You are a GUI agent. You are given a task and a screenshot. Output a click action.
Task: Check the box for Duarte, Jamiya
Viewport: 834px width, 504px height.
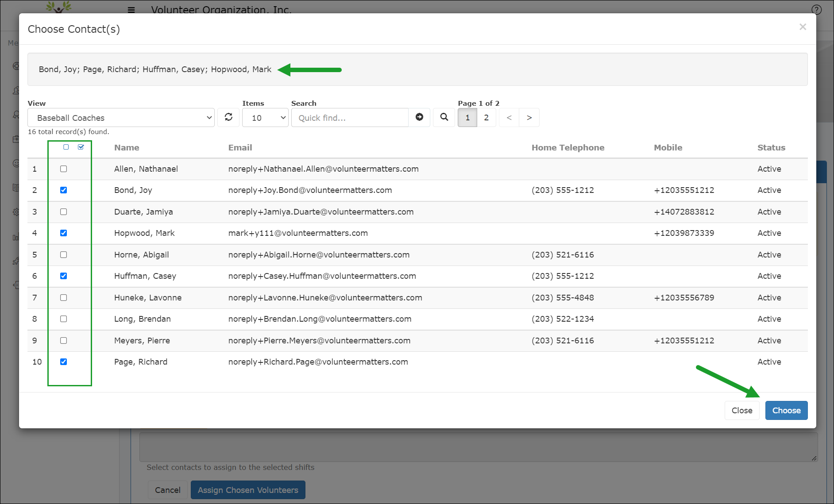pos(64,212)
